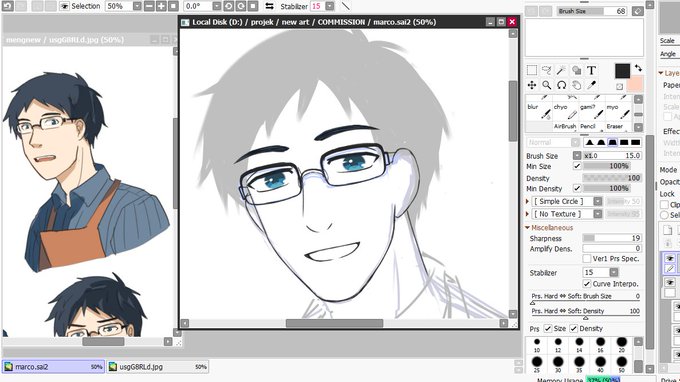
Task: Toggle the Min Density checkbox
Action: coord(577,188)
